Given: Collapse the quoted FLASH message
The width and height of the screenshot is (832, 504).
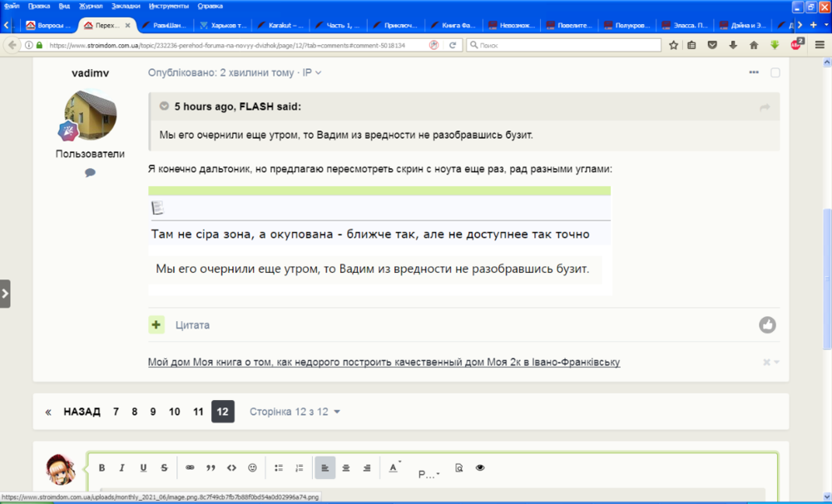Looking at the screenshot, I should click(x=164, y=106).
